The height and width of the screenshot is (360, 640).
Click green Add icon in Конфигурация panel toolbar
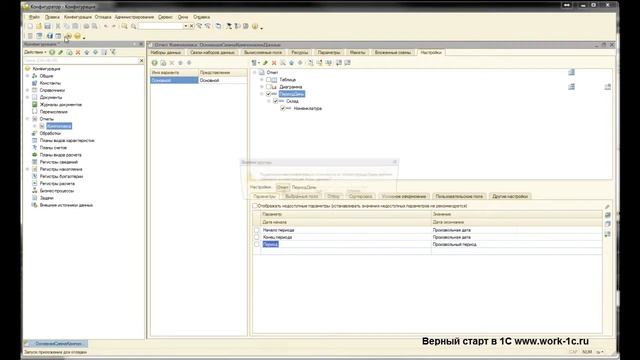pyautogui.click(x=52, y=52)
